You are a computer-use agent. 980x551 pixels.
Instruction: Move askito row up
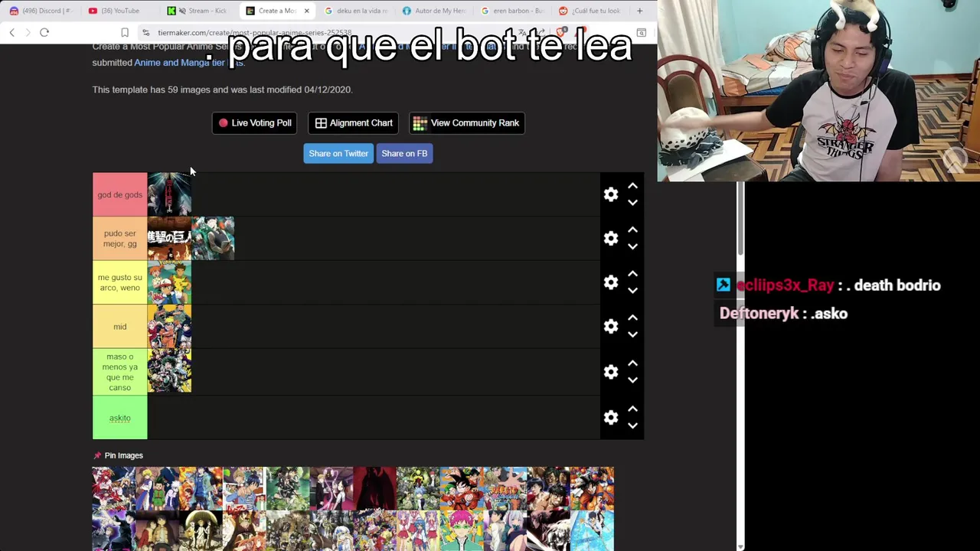pyautogui.click(x=632, y=409)
